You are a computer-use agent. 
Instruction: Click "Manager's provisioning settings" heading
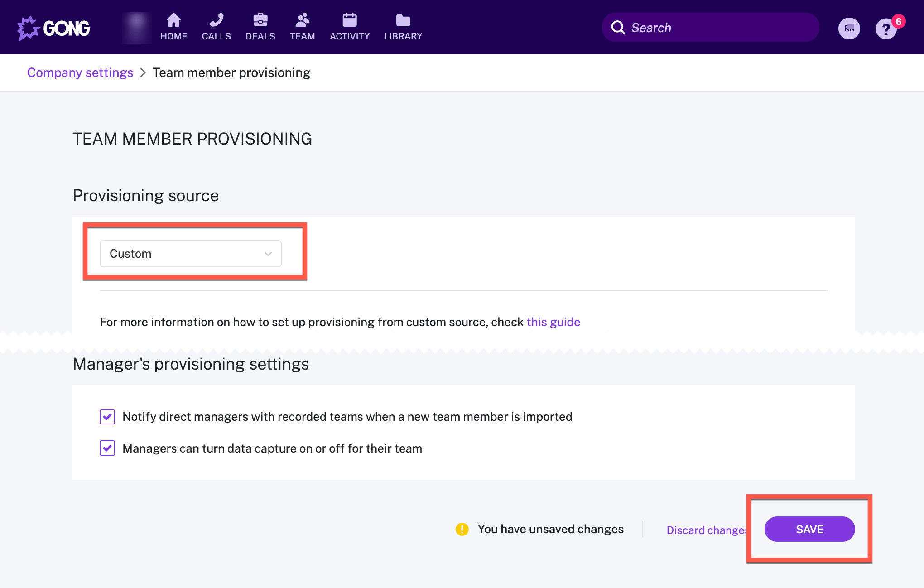click(191, 364)
